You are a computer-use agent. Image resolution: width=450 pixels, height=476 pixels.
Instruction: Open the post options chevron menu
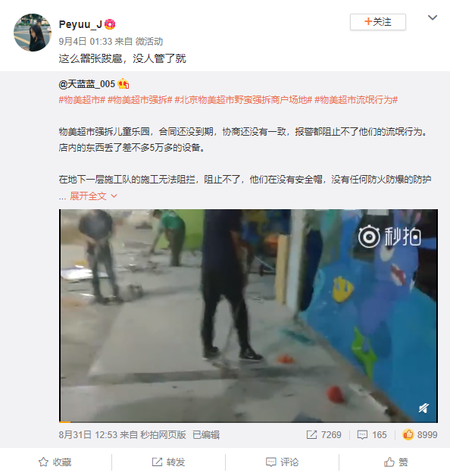(433, 17)
